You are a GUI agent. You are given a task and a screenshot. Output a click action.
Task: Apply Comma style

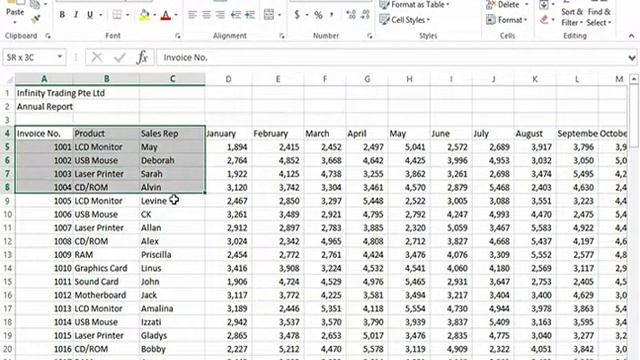pyautogui.click(x=332, y=15)
